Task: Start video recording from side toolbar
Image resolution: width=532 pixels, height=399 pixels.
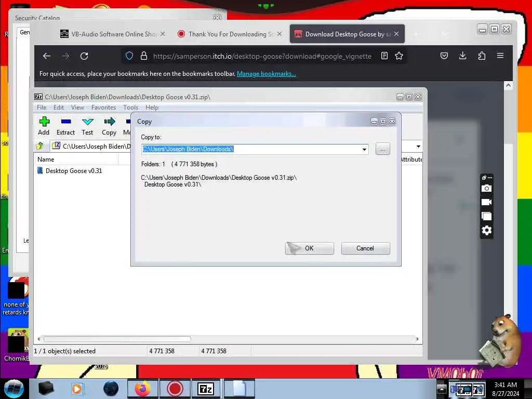Action: click(486, 202)
